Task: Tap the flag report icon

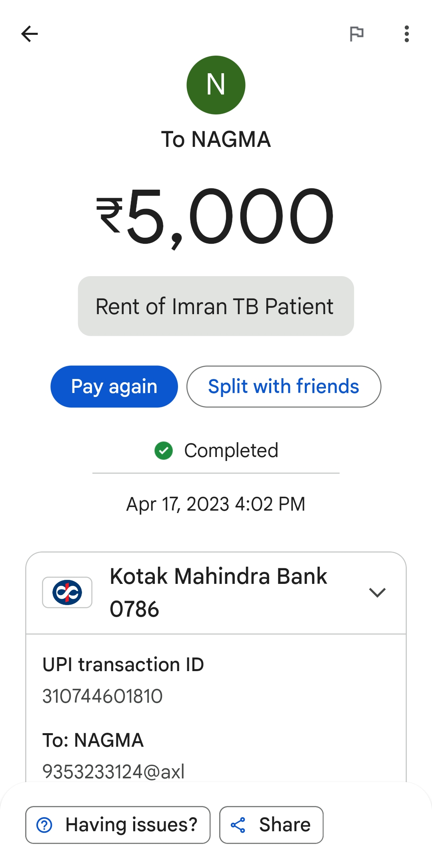Action: click(x=356, y=34)
